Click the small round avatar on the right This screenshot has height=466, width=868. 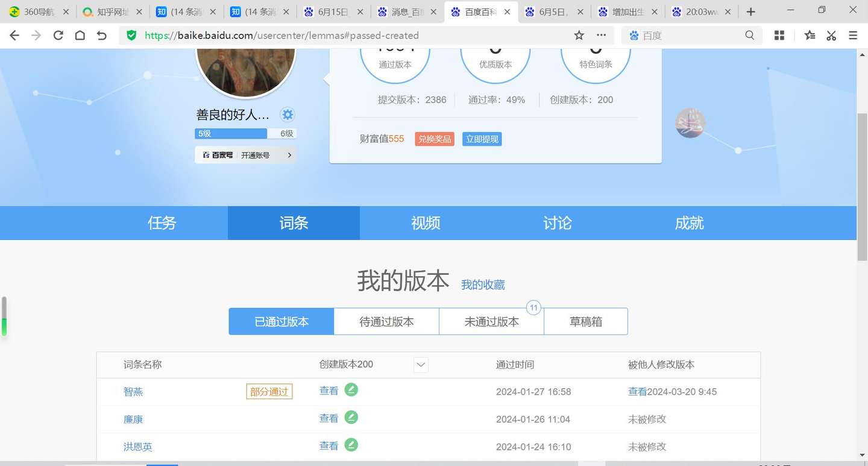690,123
